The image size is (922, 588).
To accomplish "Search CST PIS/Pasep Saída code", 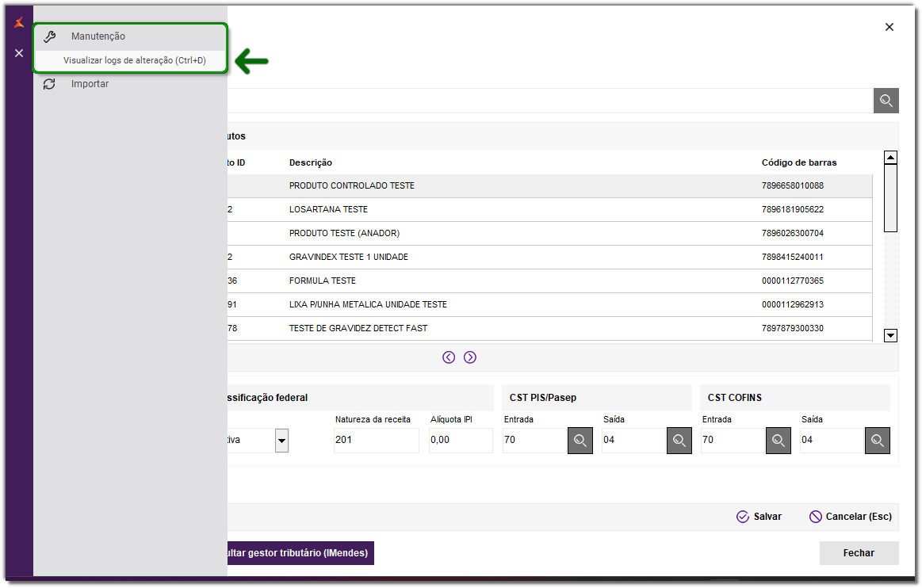I will (x=679, y=441).
